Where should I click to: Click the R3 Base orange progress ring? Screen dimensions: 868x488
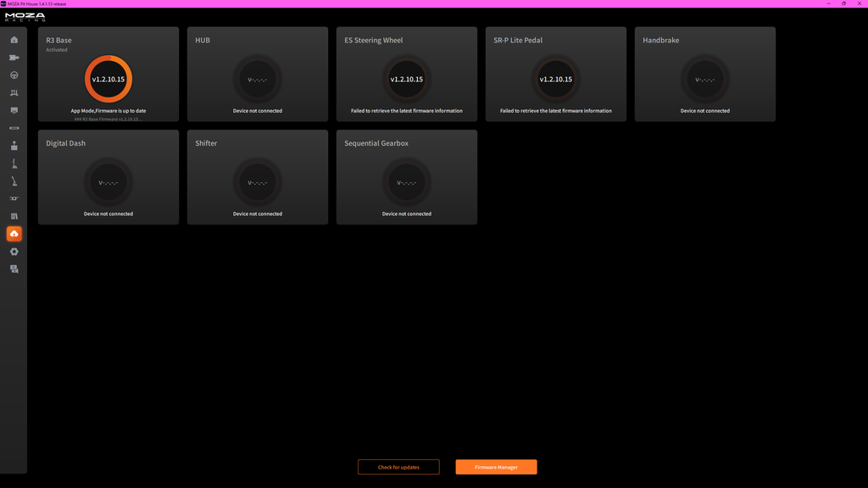(108, 79)
